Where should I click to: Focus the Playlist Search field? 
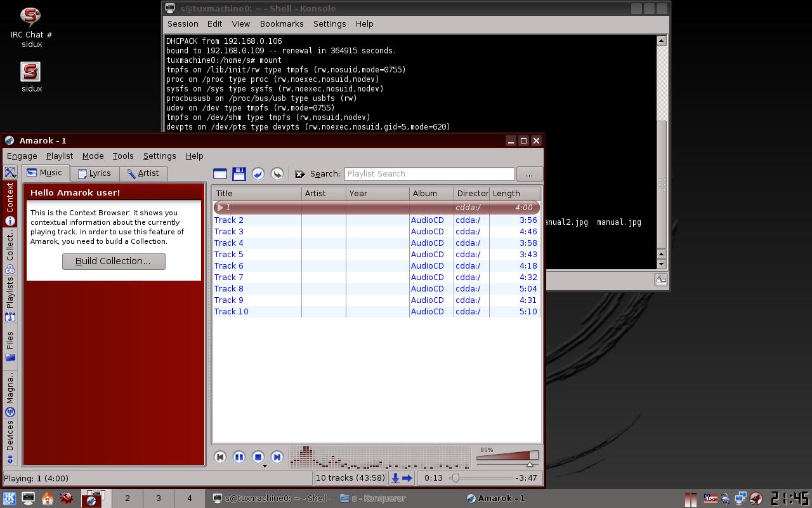[429, 174]
